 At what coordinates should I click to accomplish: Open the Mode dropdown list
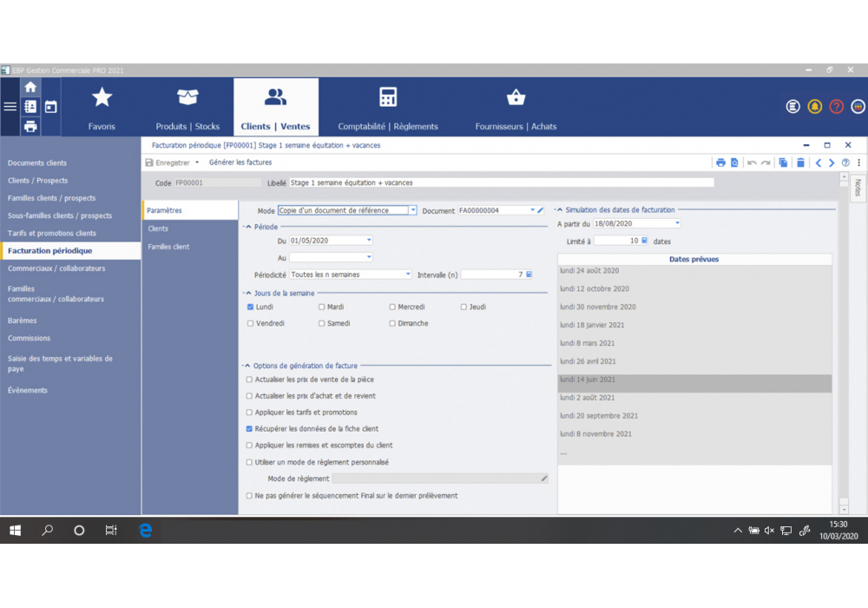(412, 209)
